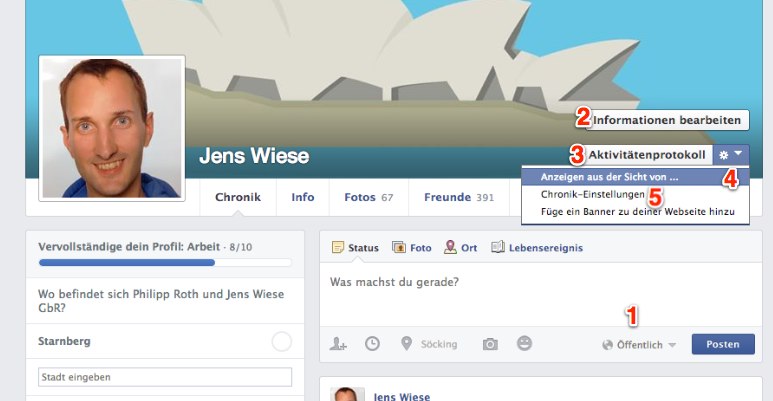Select the Ort option in composer
This screenshot has width=773, height=401.
[x=460, y=248]
